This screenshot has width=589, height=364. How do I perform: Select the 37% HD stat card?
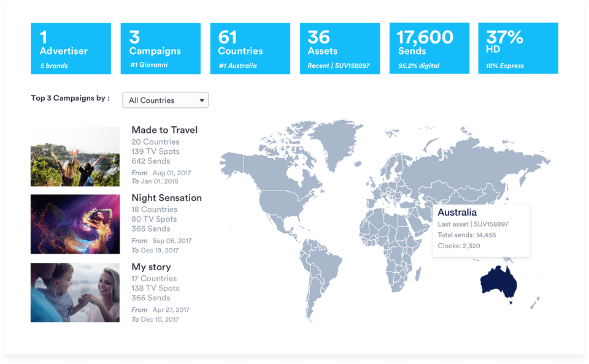coord(518,48)
